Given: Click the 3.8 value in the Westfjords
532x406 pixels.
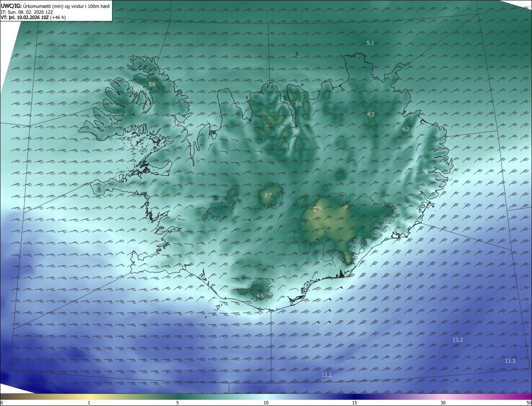Looking at the screenshot, I should coord(152,84).
